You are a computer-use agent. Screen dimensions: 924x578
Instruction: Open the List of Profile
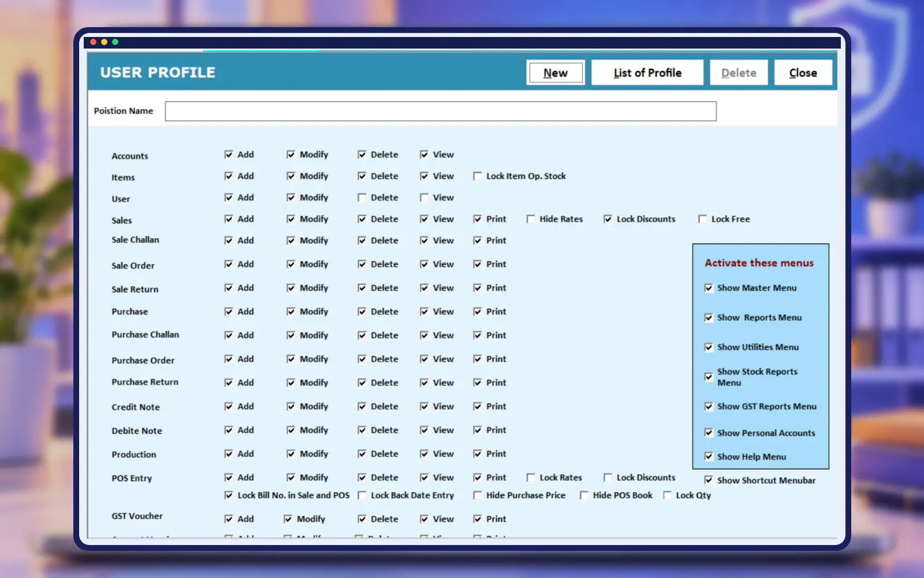click(x=647, y=73)
